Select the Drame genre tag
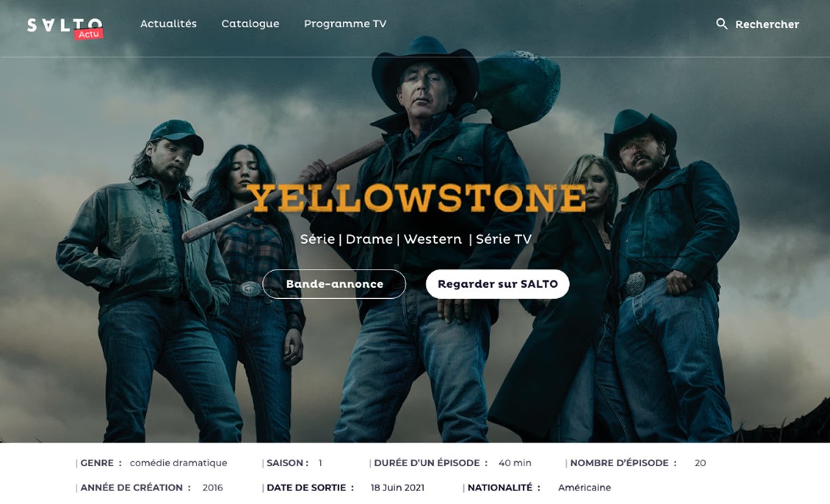Screen dimensions: 830x504 click(x=369, y=239)
